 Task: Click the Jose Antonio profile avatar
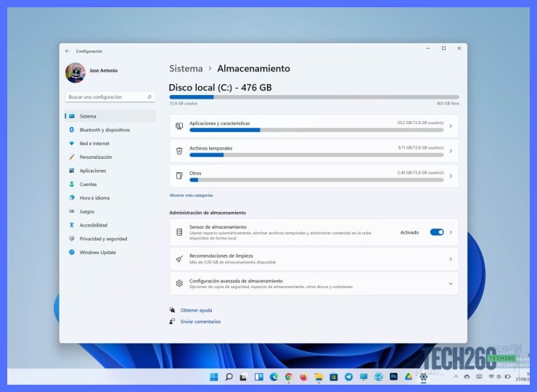[x=75, y=73]
